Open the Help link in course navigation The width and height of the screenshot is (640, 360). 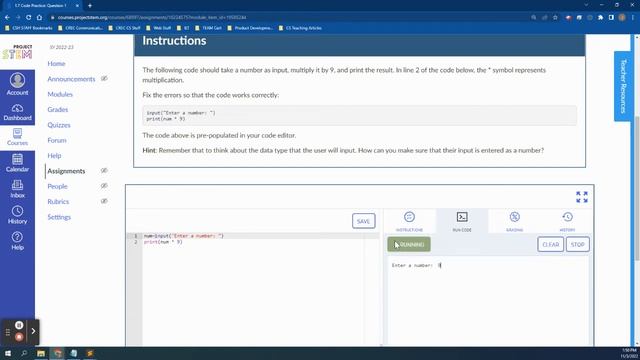pyautogui.click(x=54, y=156)
